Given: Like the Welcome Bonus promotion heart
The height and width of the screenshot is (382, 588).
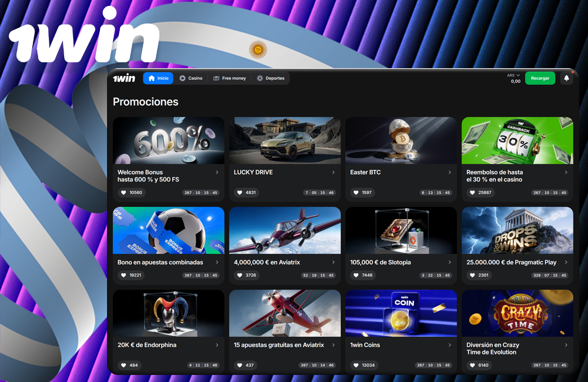Looking at the screenshot, I should click(x=123, y=193).
